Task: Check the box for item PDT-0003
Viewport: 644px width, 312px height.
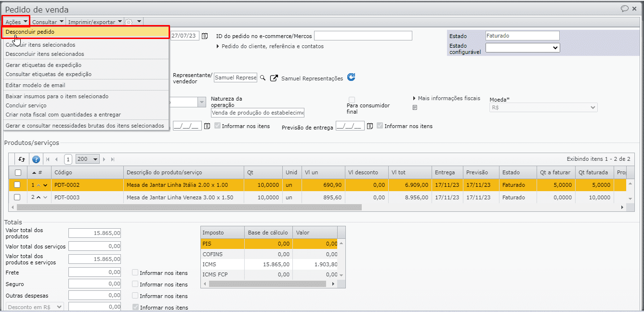Action: tap(17, 197)
